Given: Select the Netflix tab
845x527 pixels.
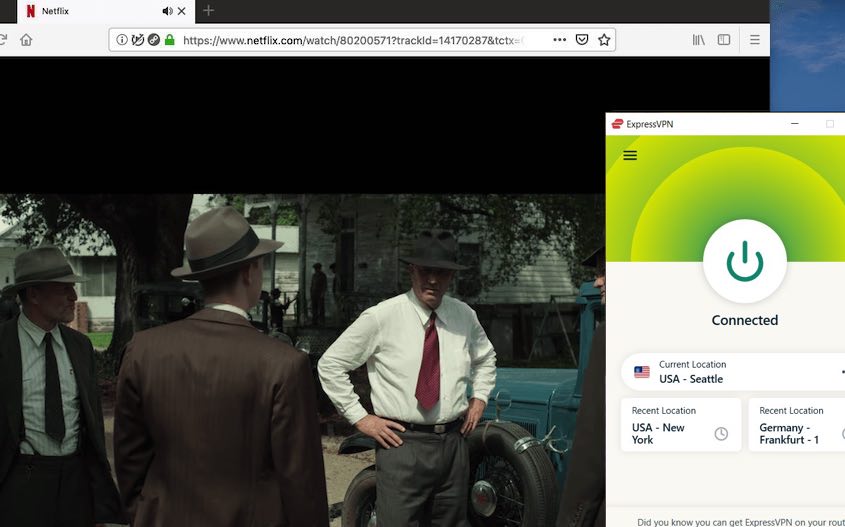Looking at the screenshot, I should (x=90, y=11).
